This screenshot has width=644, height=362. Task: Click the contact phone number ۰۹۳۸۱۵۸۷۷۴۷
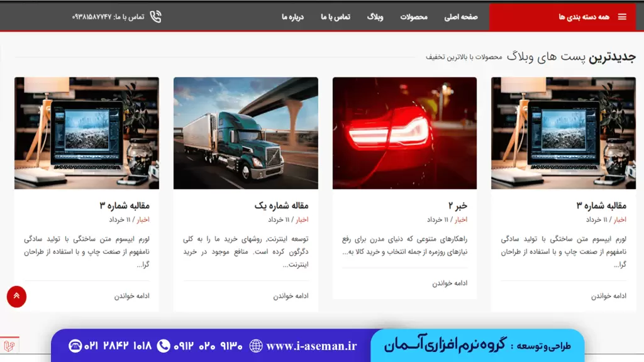coord(92,17)
